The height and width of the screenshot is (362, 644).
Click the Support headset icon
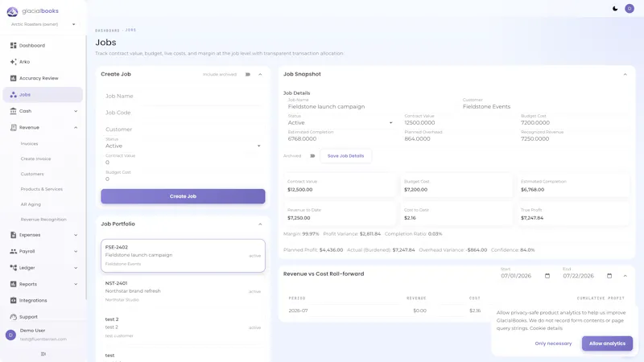point(13,317)
